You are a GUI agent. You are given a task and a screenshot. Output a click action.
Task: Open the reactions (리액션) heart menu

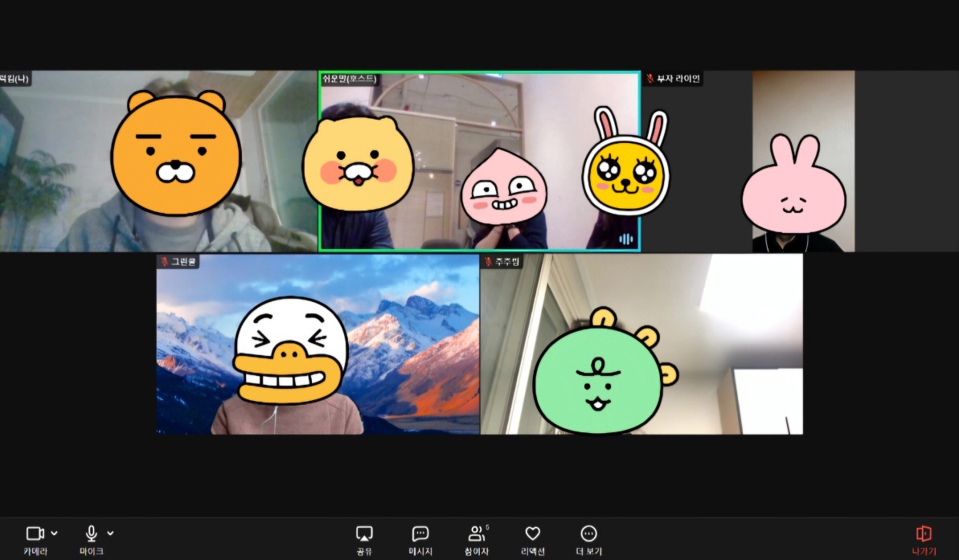click(x=533, y=541)
